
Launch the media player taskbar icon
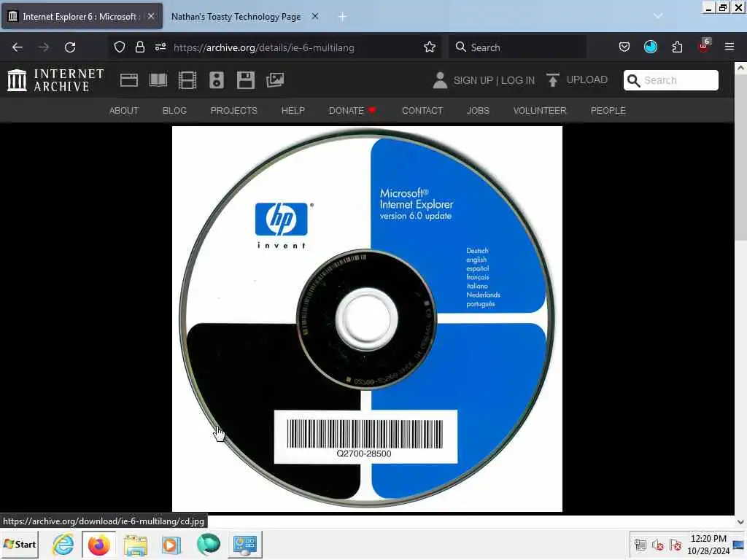click(x=171, y=545)
